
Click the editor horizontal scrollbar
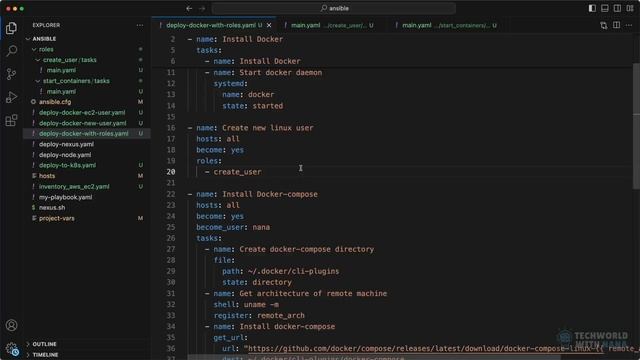click(374, 357)
